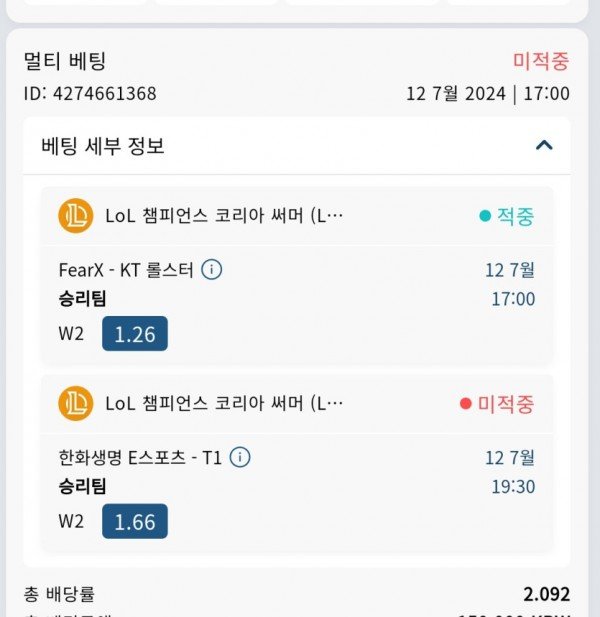
Task: Click the 멀티 베팅 title
Action: 65,61
